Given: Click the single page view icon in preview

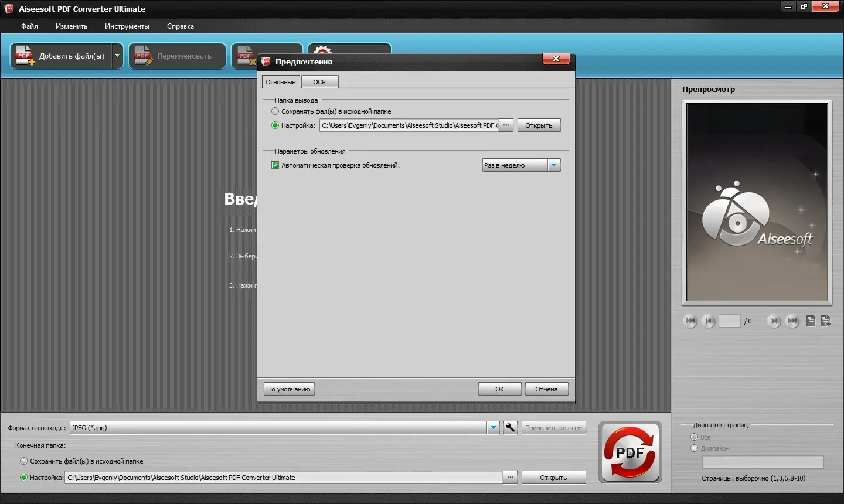Looking at the screenshot, I should click(811, 321).
